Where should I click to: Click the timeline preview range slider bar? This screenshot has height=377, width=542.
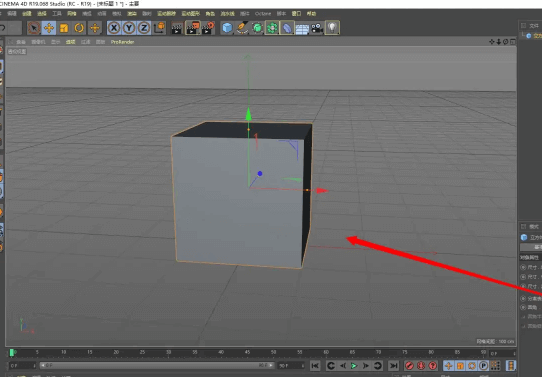point(157,365)
